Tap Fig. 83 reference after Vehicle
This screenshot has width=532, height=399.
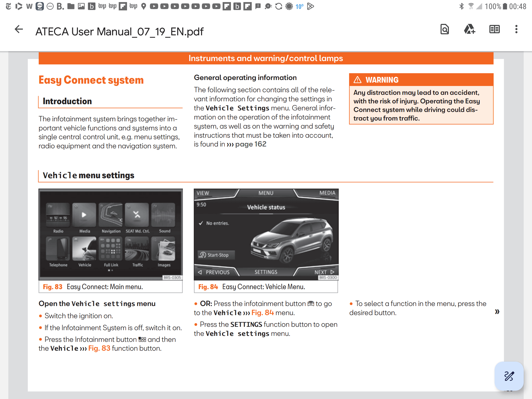pyautogui.click(x=99, y=348)
